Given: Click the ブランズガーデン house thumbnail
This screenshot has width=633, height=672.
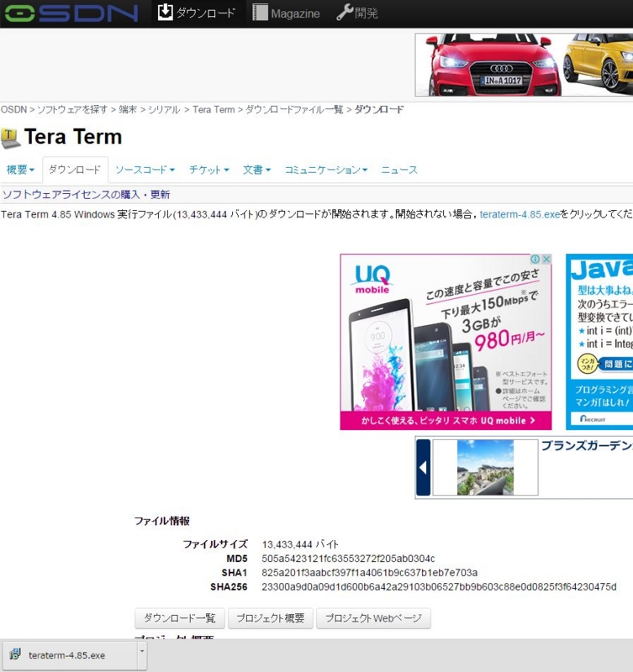Looking at the screenshot, I should [485, 468].
